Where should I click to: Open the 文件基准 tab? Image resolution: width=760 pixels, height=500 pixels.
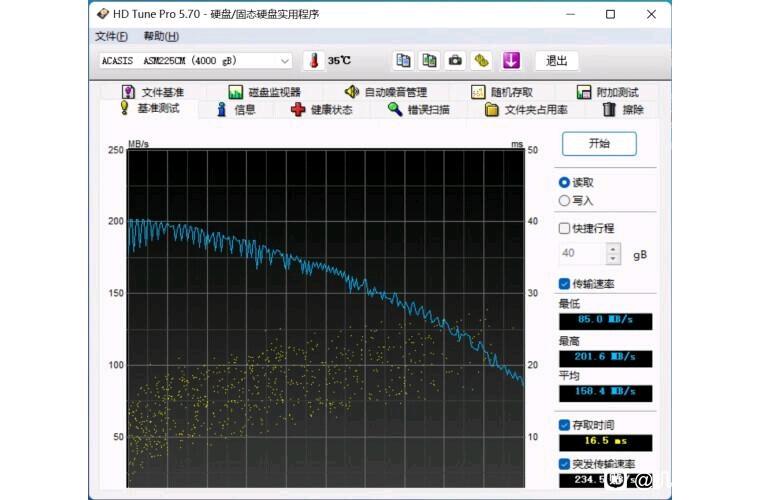153,92
